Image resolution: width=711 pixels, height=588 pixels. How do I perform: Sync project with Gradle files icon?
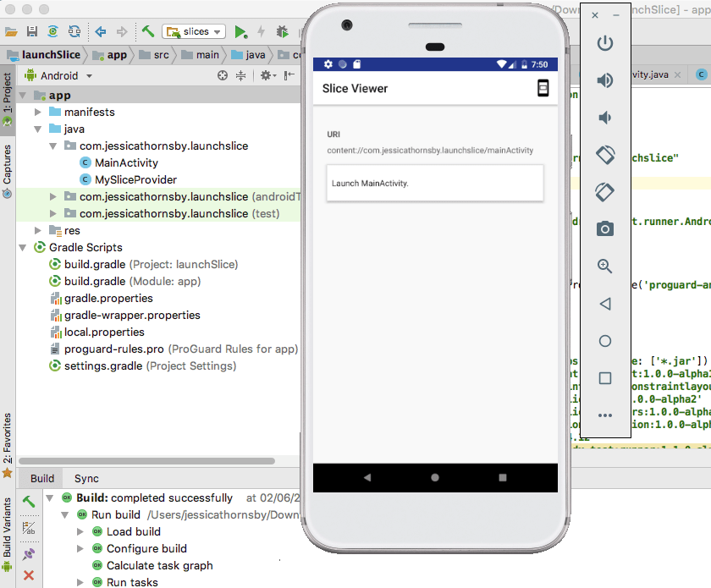click(53, 31)
